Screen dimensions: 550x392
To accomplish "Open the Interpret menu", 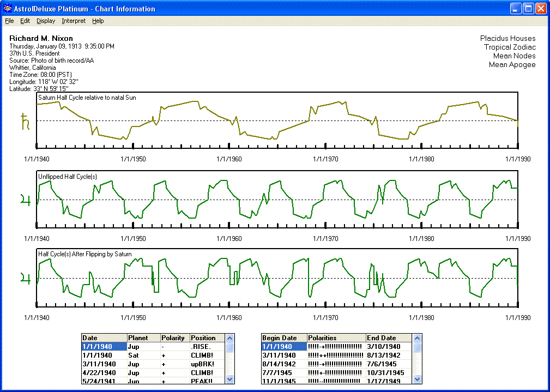I will [74, 21].
